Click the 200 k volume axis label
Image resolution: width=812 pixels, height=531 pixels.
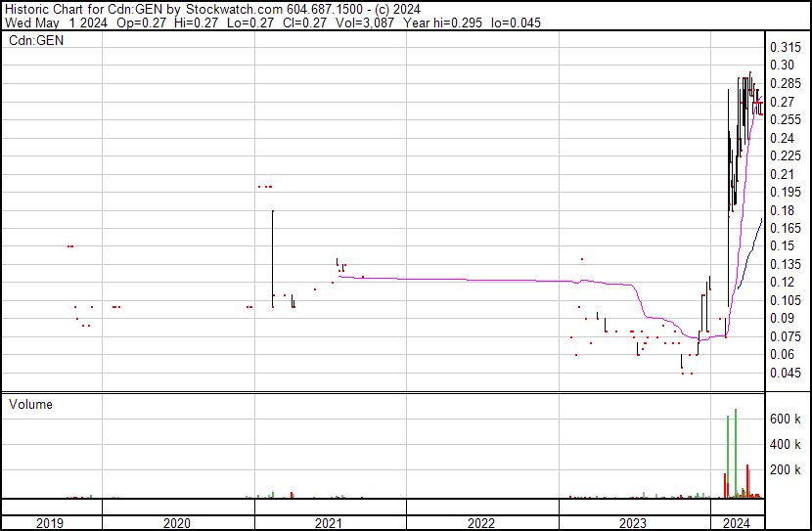tap(786, 470)
